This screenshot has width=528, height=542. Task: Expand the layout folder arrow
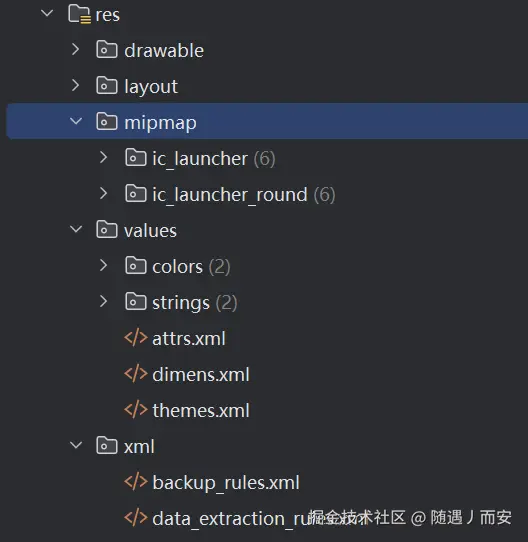pos(75,85)
